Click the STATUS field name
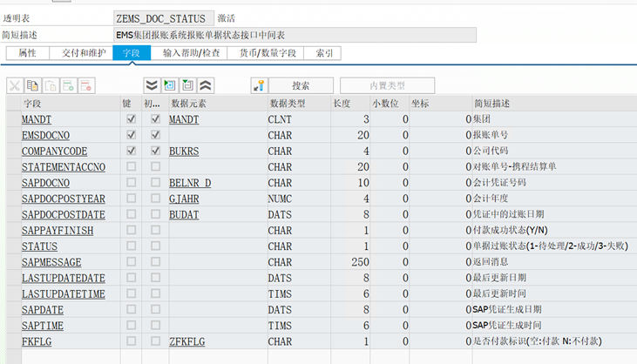This screenshot has width=637, height=364. point(39,246)
